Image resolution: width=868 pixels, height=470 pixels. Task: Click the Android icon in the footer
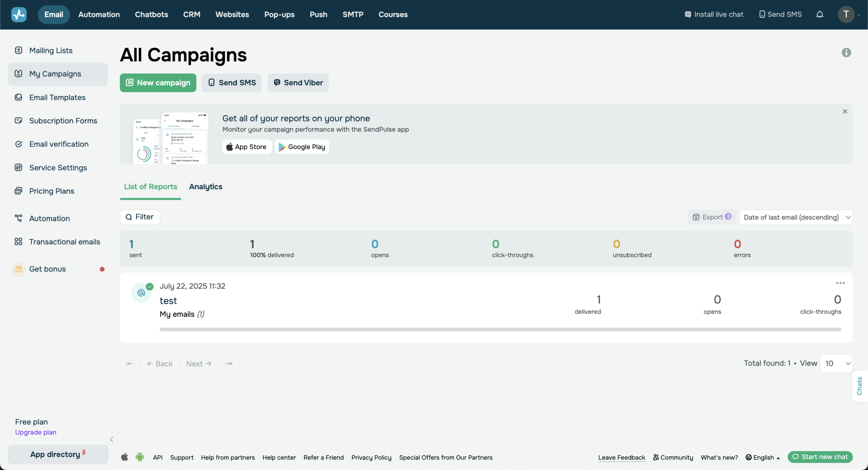(x=140, y=457)
